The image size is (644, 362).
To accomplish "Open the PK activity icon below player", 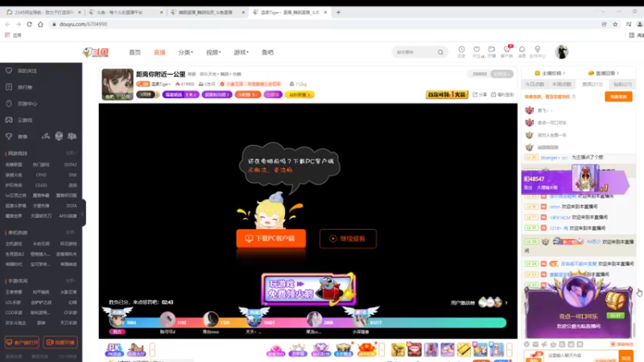I will click(x=114, y=350).
